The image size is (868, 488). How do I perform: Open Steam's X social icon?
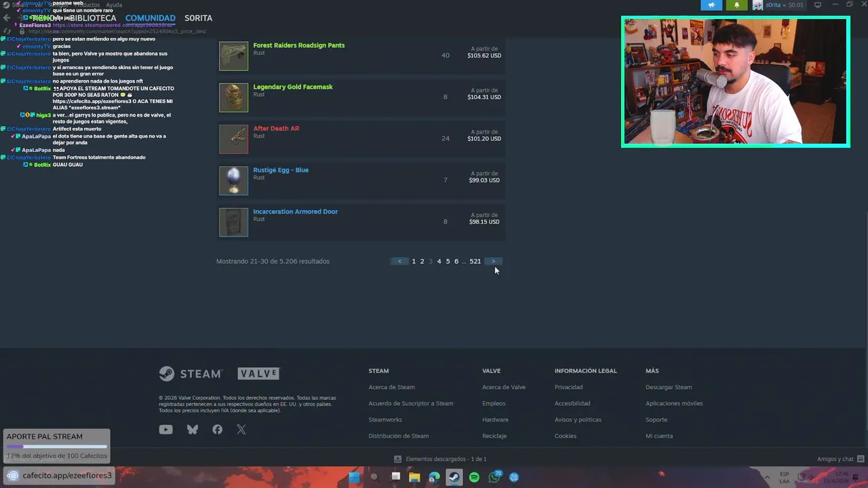(x=241, y=430)
